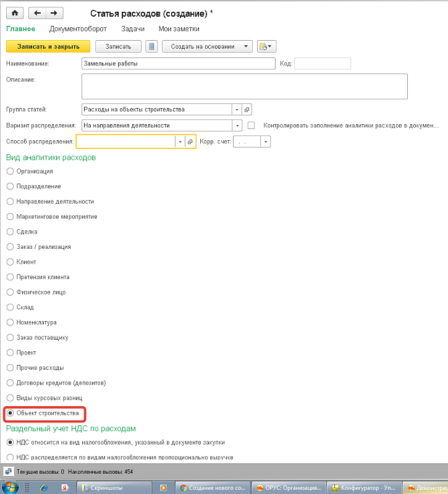Select the Претензия клиента radio option
The width and height of the screenshot is (448, 494).
[x=10, y=277]
